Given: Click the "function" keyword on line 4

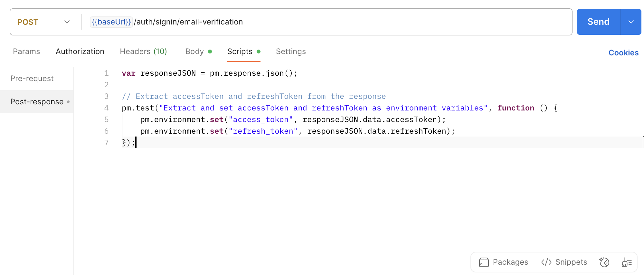Looking at the screenshot, I should coord(516,108).
